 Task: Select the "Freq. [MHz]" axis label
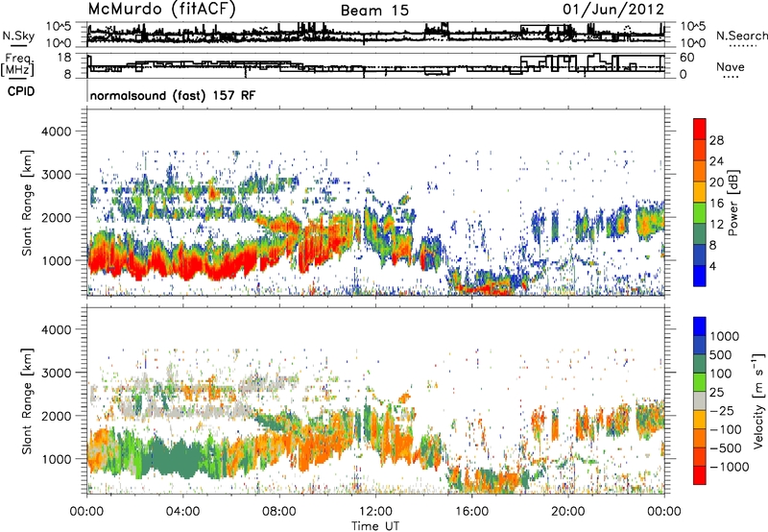coord(17,65)
